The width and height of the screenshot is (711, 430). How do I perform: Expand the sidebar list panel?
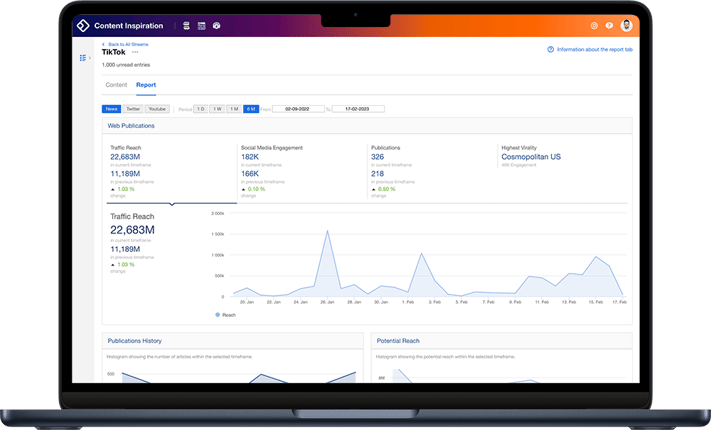(x=85, y=58)
